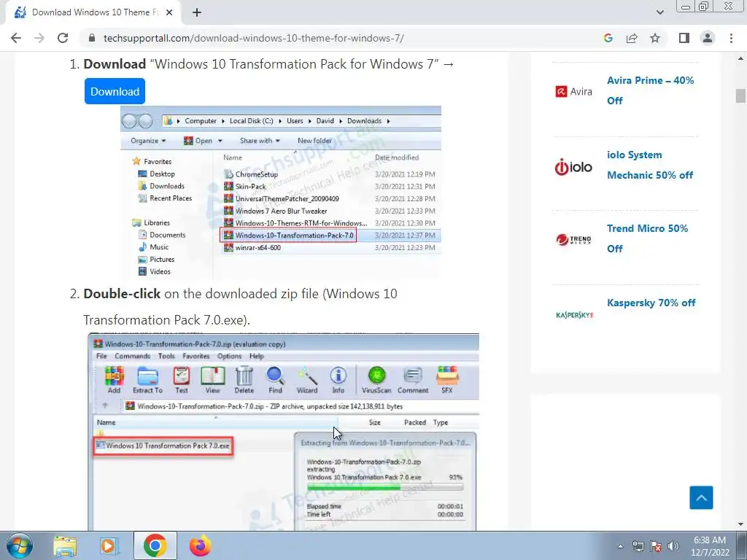Click the browser forward arrow

39,38
